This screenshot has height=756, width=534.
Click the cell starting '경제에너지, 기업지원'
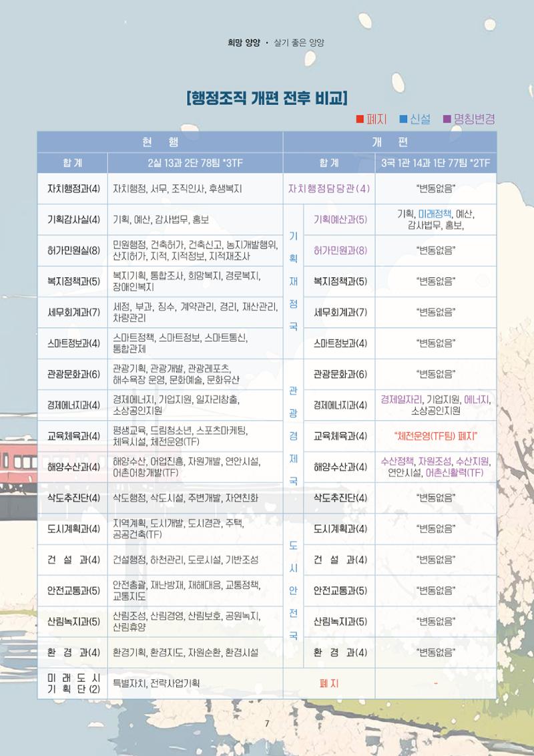[195, 405]
